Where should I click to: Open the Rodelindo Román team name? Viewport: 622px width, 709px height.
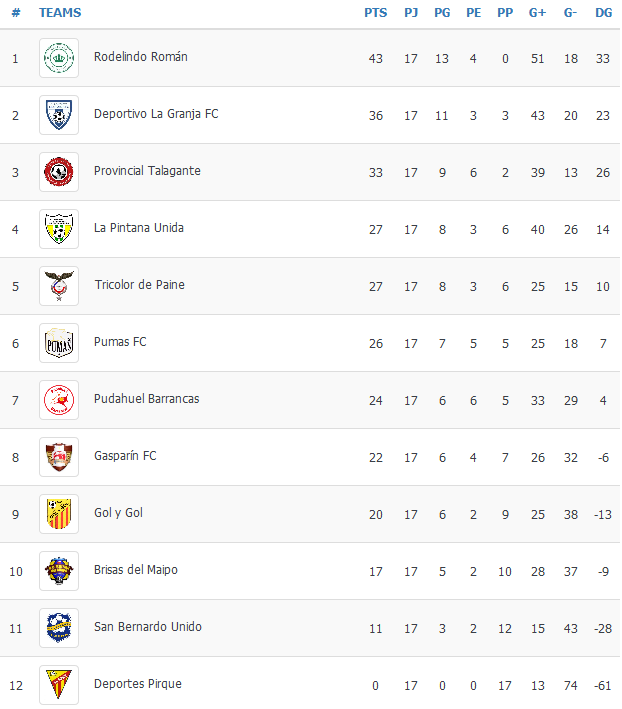pyautogui.click(x=141, y=57)
